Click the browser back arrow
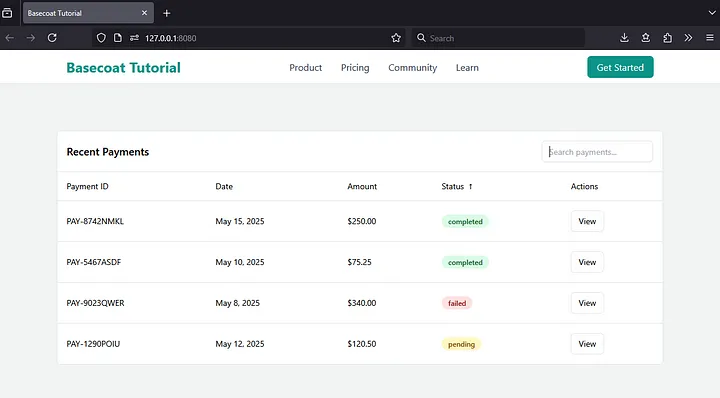This screenshot has height=398, width=720. (x=10, y=38)
